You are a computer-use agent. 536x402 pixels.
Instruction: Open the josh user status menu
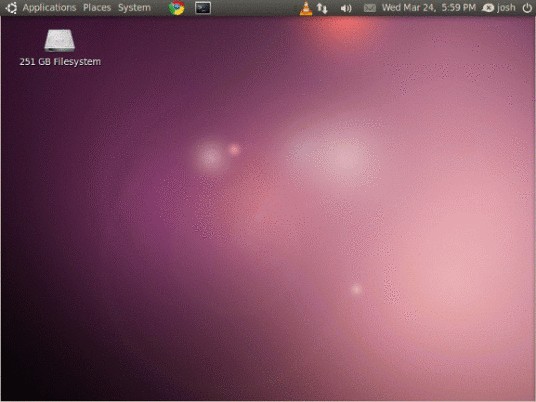(498, 8)
